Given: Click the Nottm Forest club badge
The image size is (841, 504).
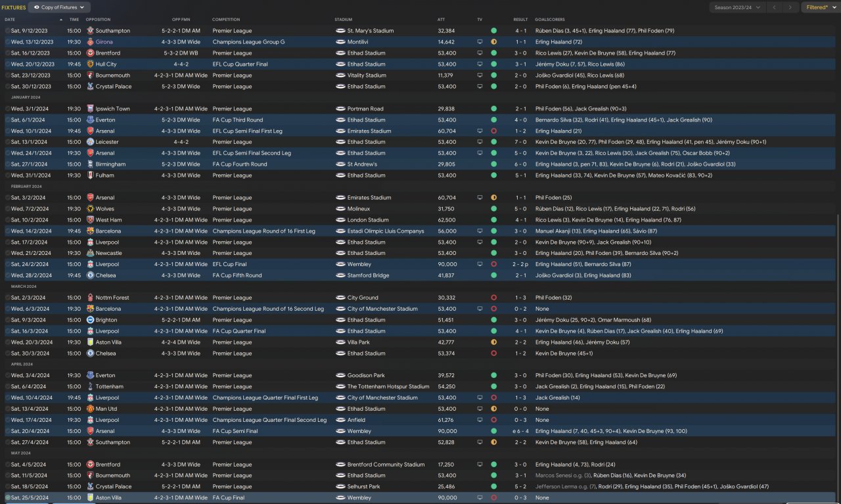Looking at the screenshot, I should pyautogui.click(x=90, y=298).
